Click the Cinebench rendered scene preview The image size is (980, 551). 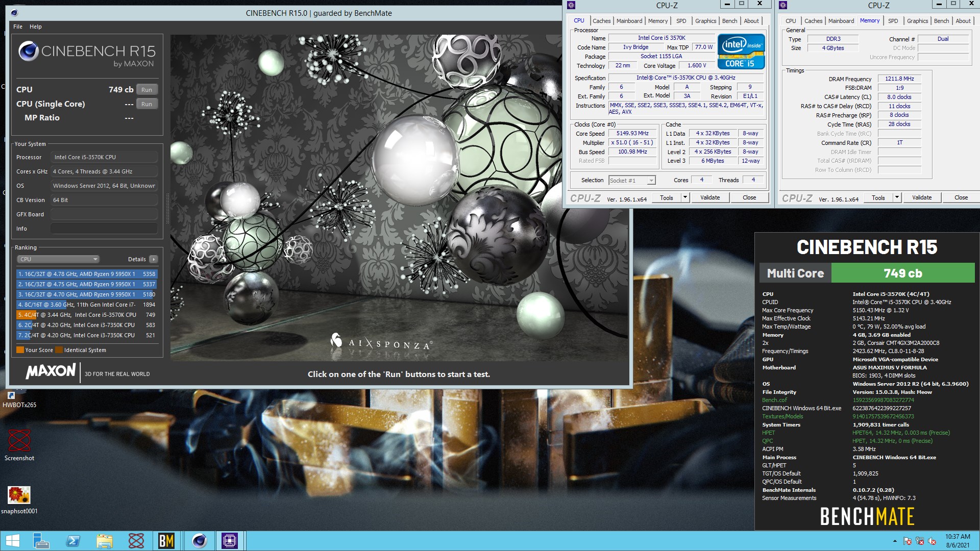pyautogui.click(x=400, y=198)
